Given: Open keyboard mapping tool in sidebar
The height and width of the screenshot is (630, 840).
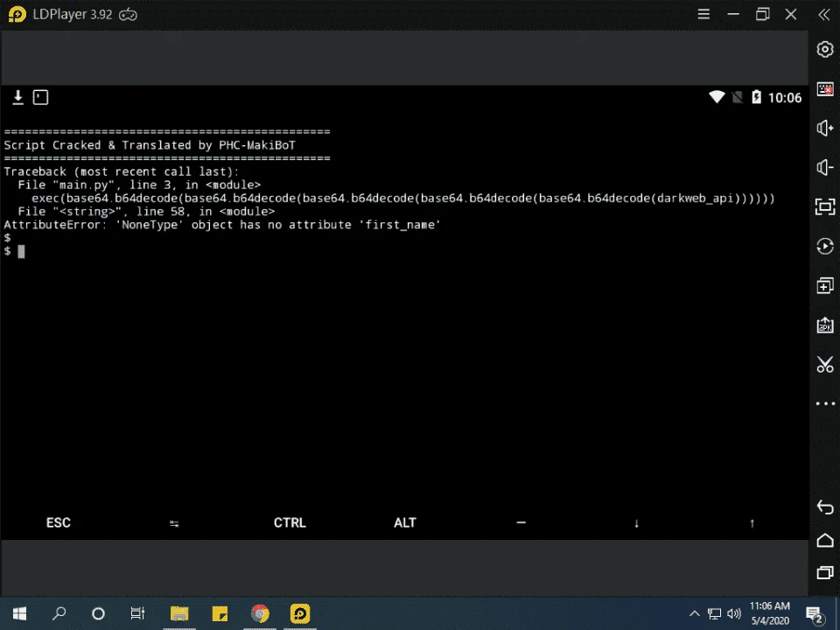Looking at the screenshot, I should (825, 88).
